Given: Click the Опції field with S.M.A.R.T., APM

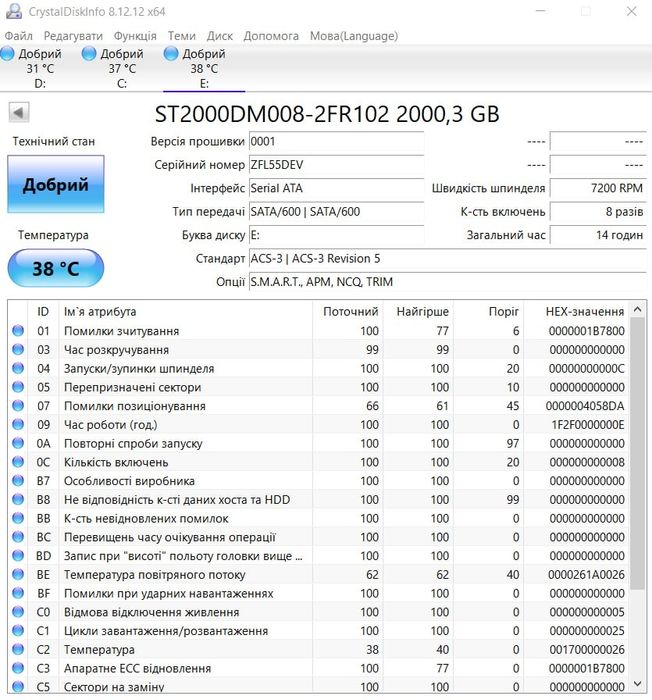Looking at the screenshot, I should (x=447, y=282).
